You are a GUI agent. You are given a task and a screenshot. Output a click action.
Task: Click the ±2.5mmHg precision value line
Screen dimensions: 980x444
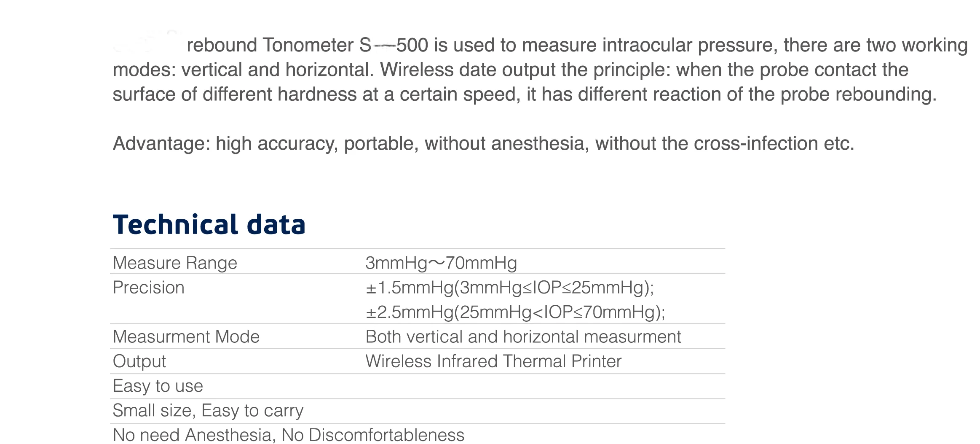click(515, 312)
